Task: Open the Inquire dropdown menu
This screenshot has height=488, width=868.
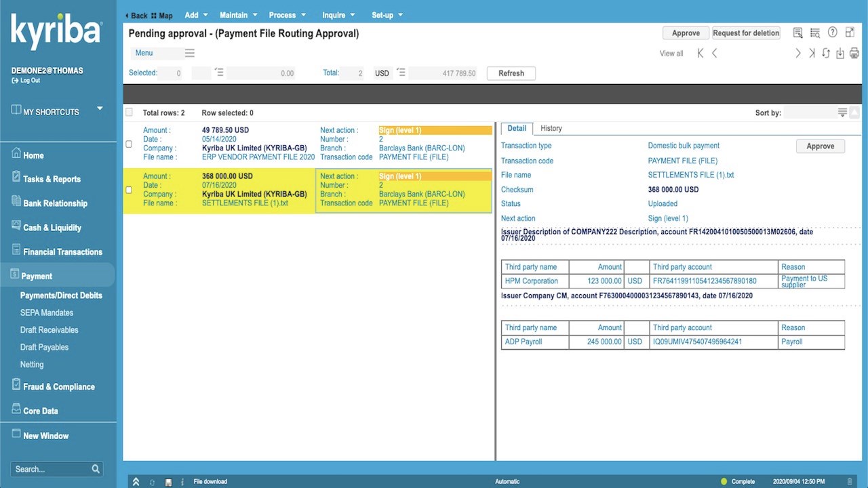Action: (x=338, y=15)
